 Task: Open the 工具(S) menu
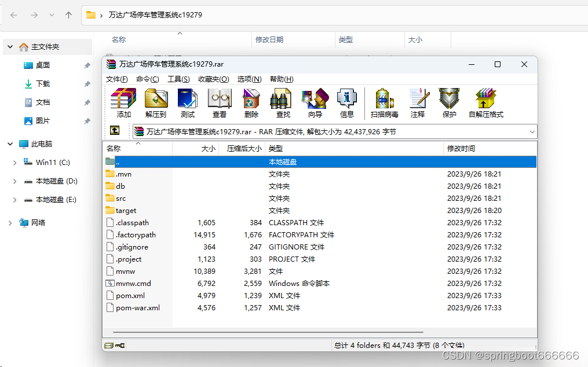178,79
